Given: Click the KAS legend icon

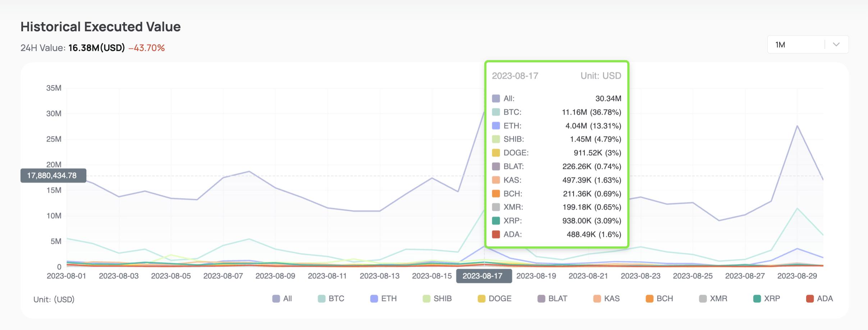Looking at the screenshot, I should pos(597,299).
